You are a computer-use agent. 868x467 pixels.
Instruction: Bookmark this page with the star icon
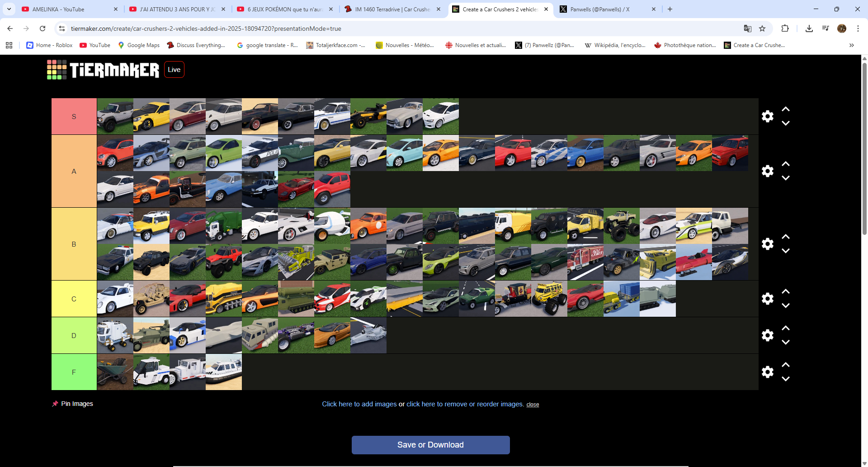tap(762, 29)
